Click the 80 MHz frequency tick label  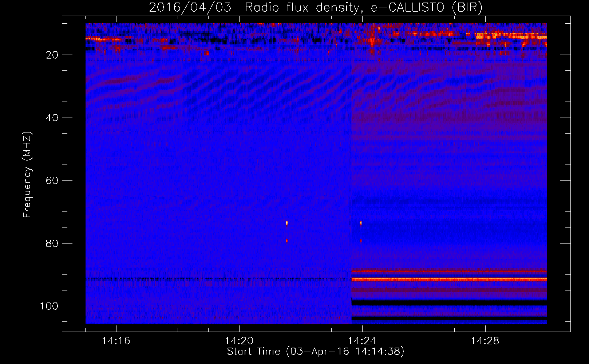click(x=52, y=243)
